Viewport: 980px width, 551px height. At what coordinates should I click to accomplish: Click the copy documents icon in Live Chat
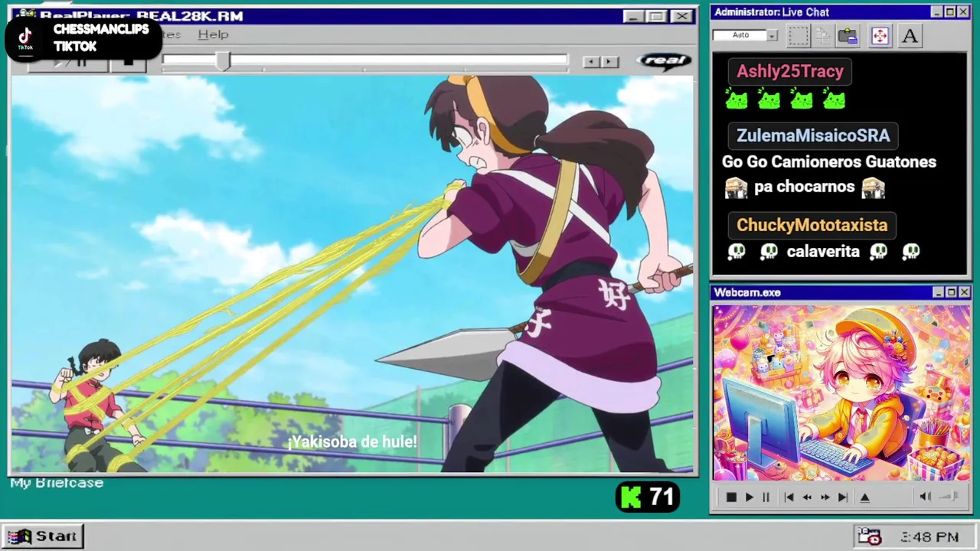(x=823, y=35)
